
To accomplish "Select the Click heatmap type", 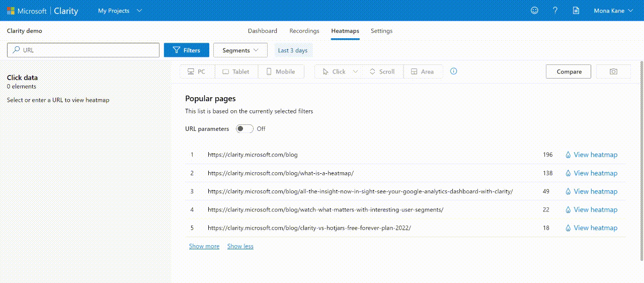I will (x=334, y=72).
